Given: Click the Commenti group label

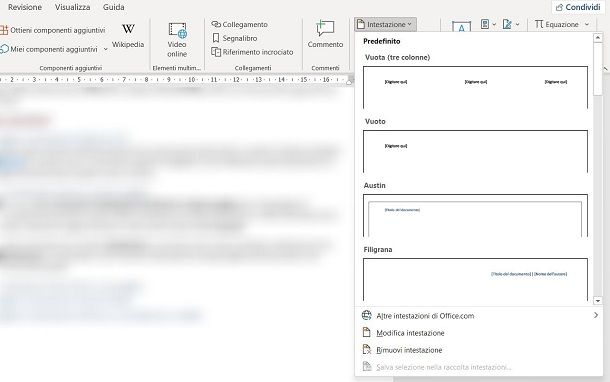Looking at the screenshot, I should coord(325,68).
